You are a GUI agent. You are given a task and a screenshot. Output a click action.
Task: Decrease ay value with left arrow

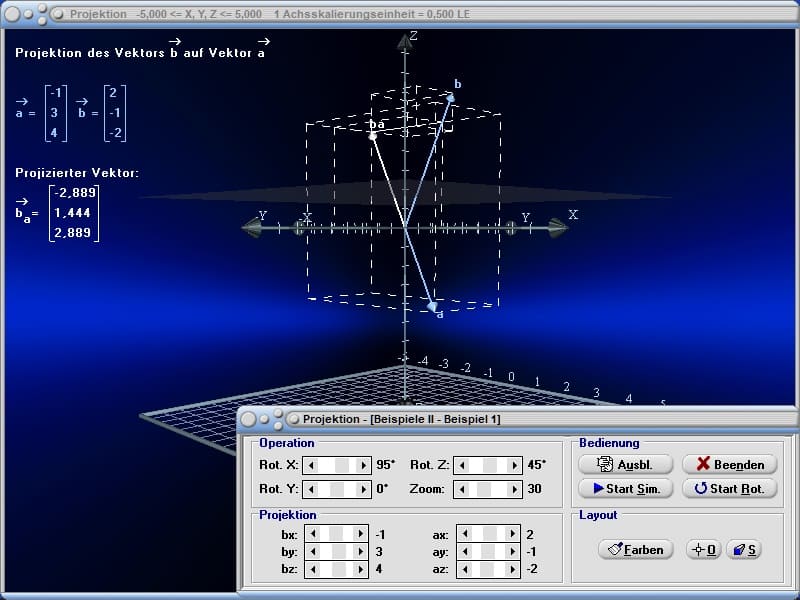pyautogui.click(x=465, y=552)
